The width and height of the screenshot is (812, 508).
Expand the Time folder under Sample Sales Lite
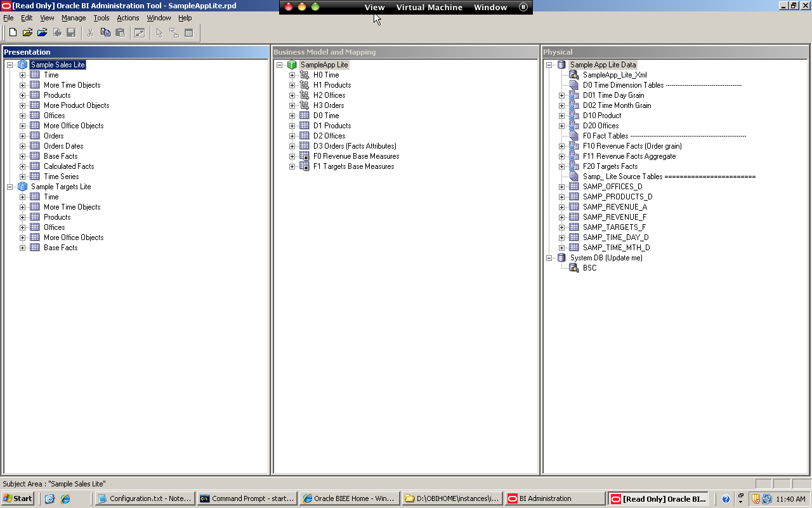click(x=22, y=74)
